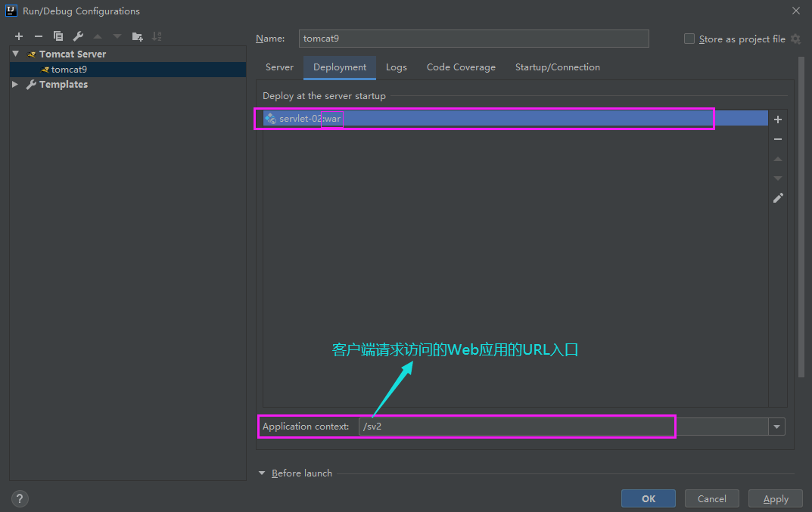
Task: Collapse the Before launch section
Action: coord(262,473)
